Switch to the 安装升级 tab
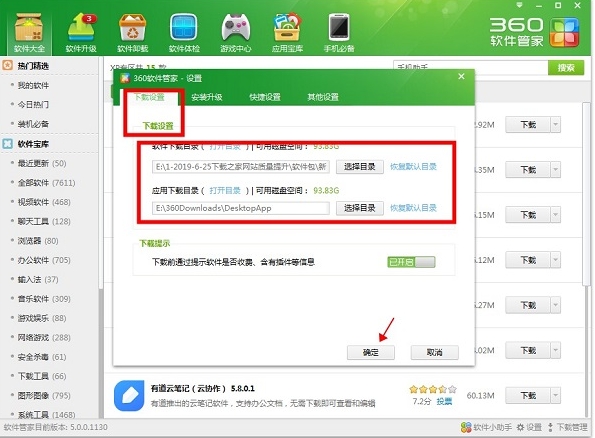Screen dimensions: 595x438 pyautogui.click(x=207, y=97)
